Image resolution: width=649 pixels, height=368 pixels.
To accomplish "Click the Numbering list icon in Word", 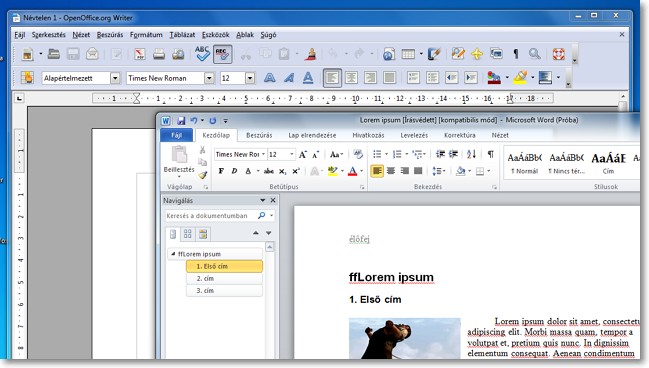I will [x=397, y=154].
